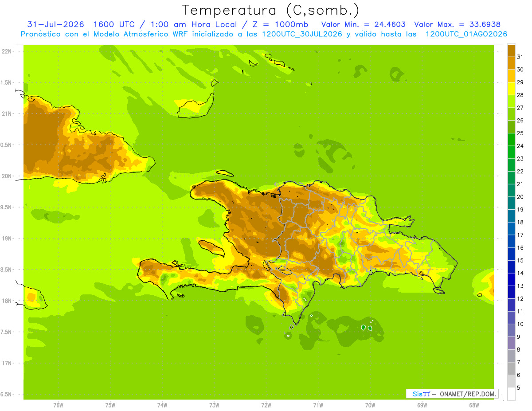The width and height of the screenshot is (532, 411).
Task: Click the "71W" longitude axis label
Action: (318, 405)
